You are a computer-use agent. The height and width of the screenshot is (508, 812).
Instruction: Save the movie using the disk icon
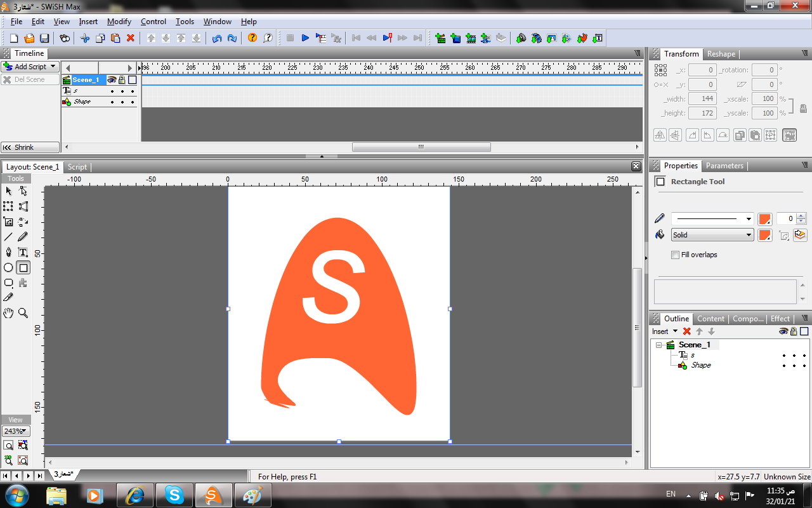point(44,38)
